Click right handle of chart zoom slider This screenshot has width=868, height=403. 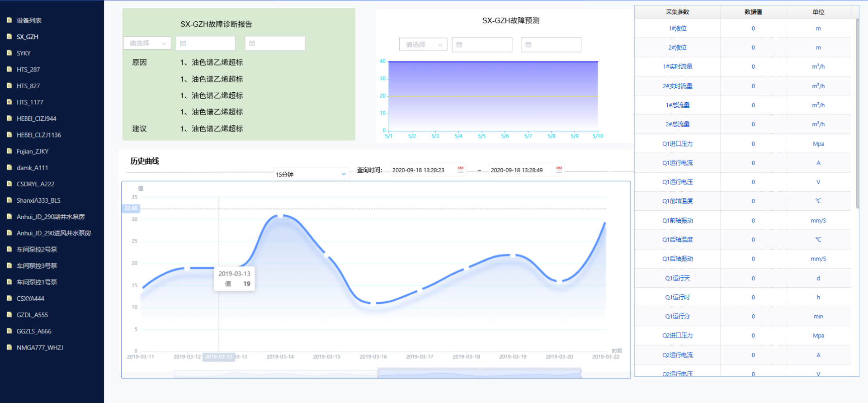pyautogui.click(x=581, y=374)
